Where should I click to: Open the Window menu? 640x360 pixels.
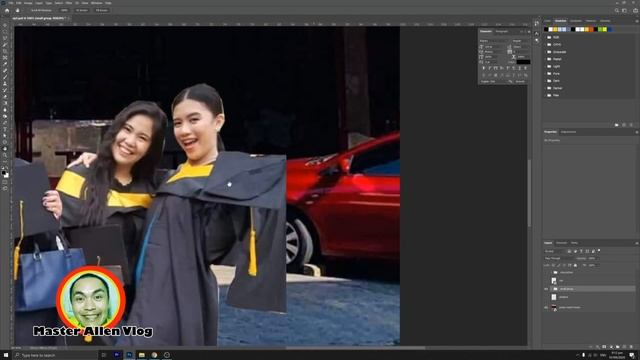97,3
